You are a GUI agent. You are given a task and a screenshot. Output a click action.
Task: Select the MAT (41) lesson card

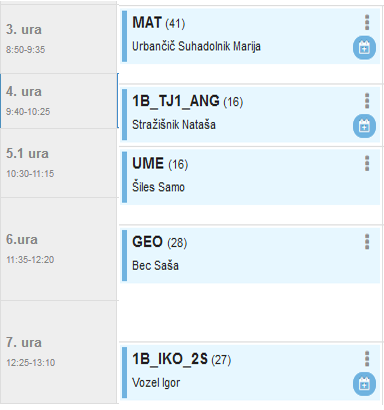point(251,36)
